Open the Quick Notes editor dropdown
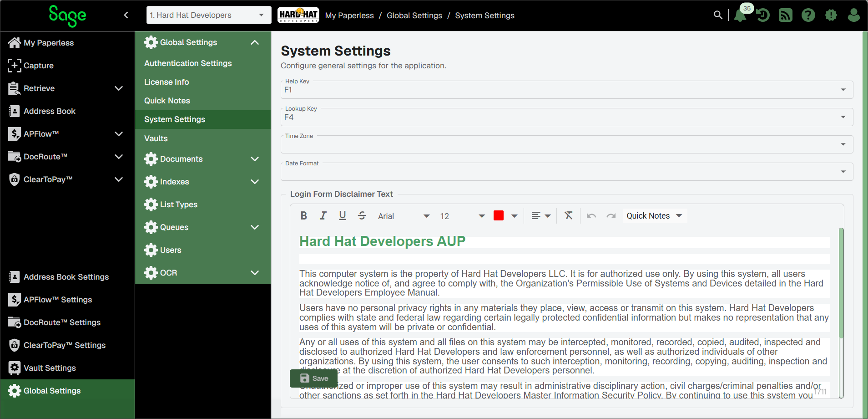 pos(654,216)
